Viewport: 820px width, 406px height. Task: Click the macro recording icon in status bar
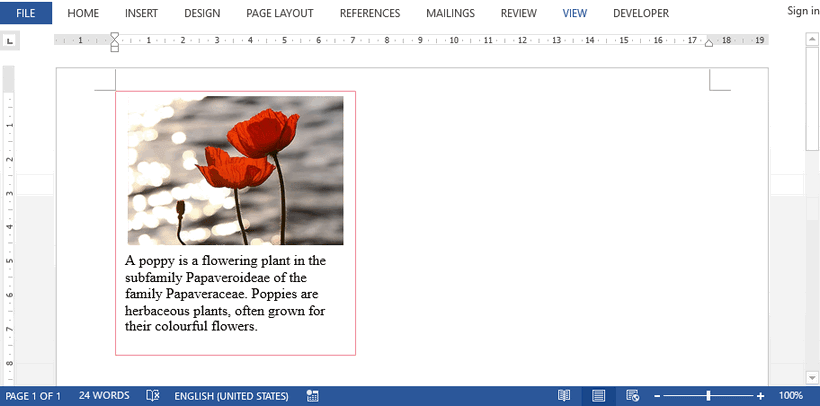(313, 396)
